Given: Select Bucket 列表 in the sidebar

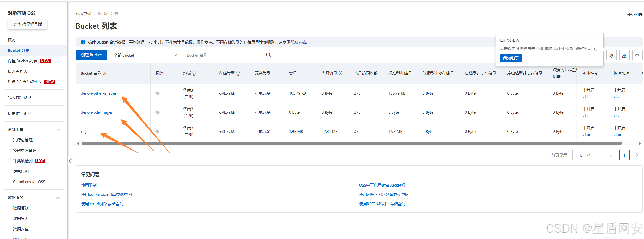Looking at the screenshot, I should coord(18,50).
